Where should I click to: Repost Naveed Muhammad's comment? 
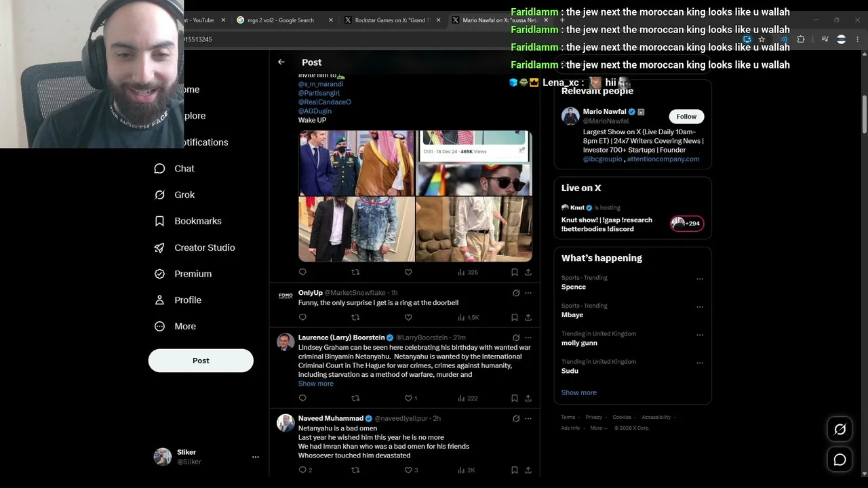355,470
